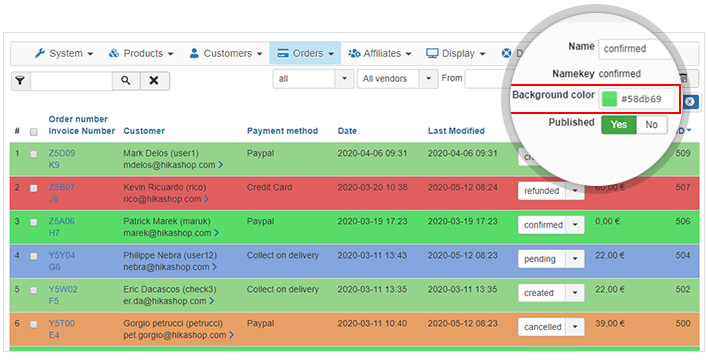
Task: Open the Customers menu
Action: click(x=226, y=53)
